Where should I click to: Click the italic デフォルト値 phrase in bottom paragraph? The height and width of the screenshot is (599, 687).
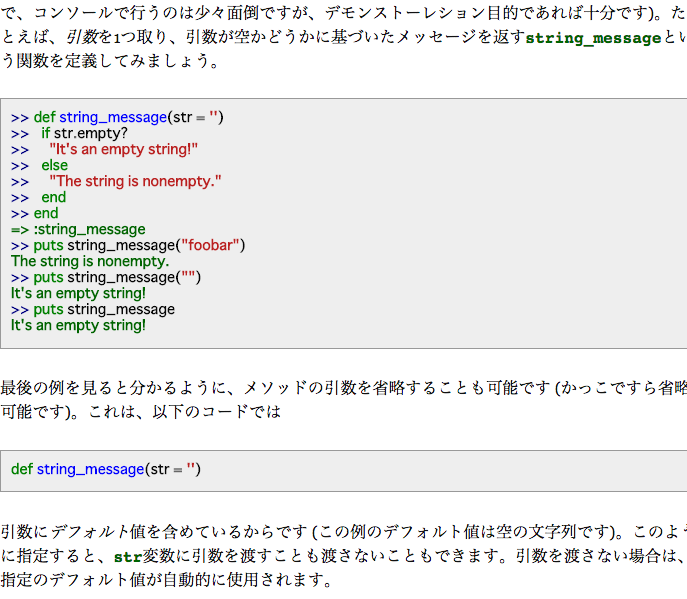click(x=98, y=532)
